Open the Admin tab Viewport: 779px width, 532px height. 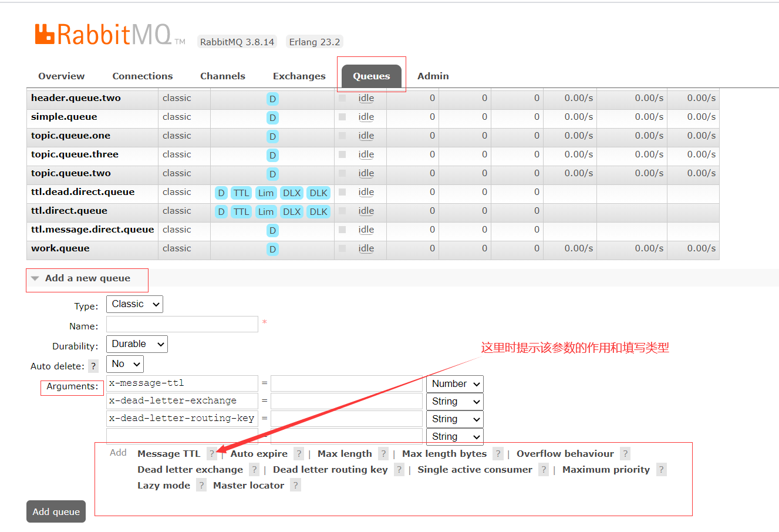pyautogui.click(x=433, y=76)
